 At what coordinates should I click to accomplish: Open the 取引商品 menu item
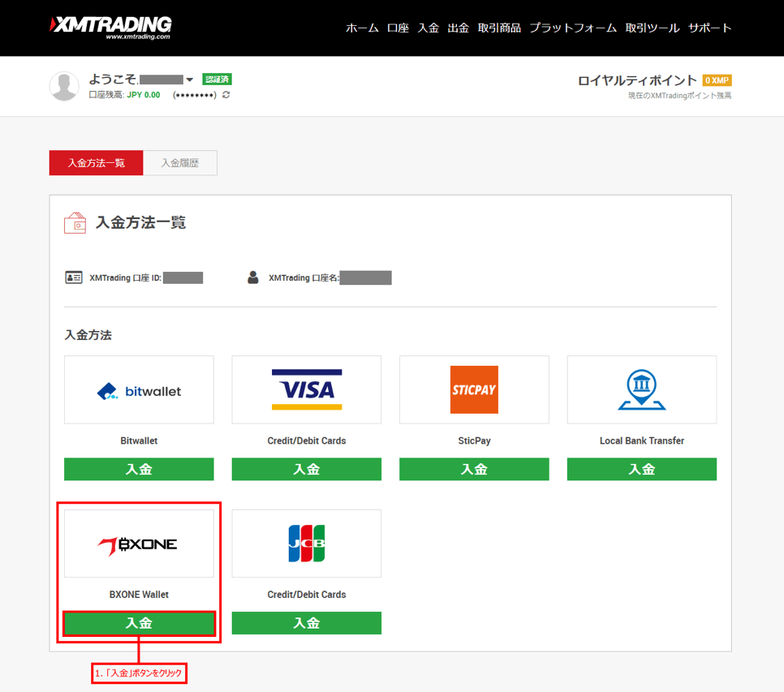coord(499,28)
